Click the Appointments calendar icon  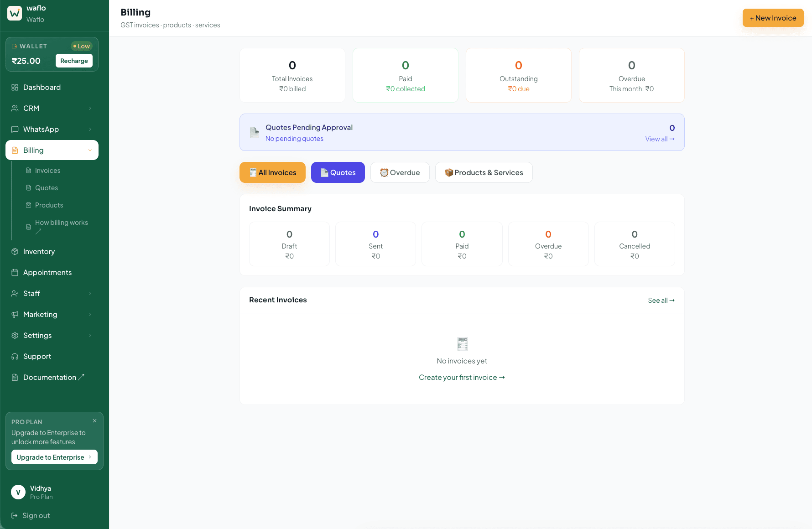(15, 272)
